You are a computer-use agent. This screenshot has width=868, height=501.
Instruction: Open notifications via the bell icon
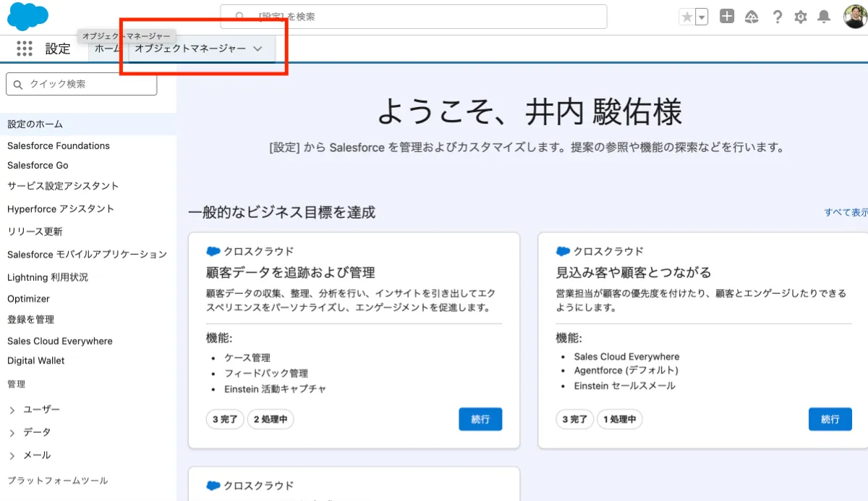tap(824, 16)
